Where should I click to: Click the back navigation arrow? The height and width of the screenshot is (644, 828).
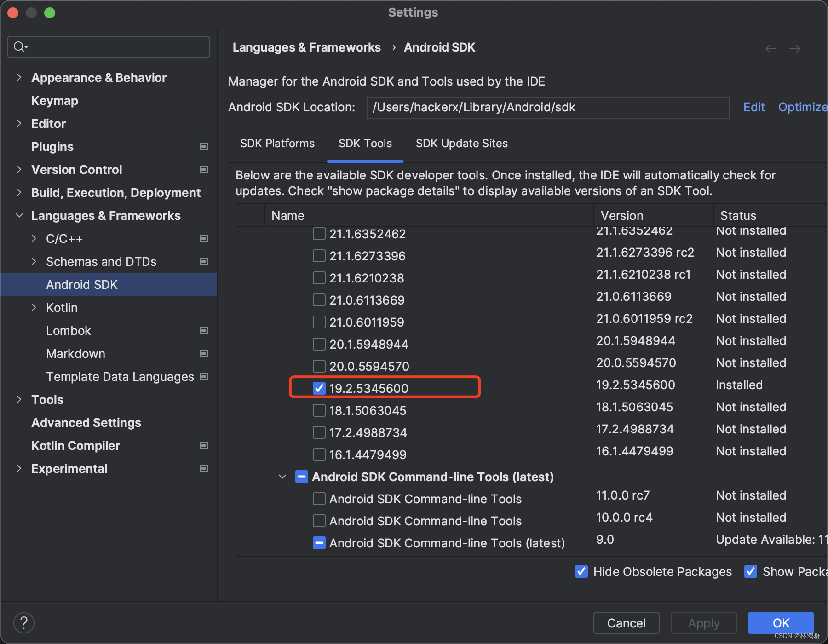point(770,49)
